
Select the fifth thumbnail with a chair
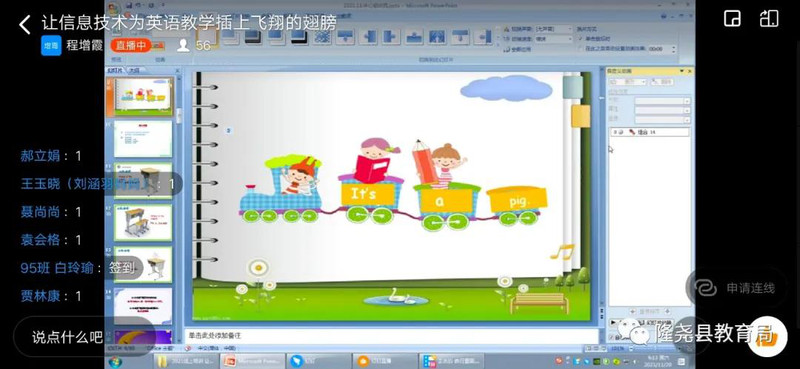point(143,264)
